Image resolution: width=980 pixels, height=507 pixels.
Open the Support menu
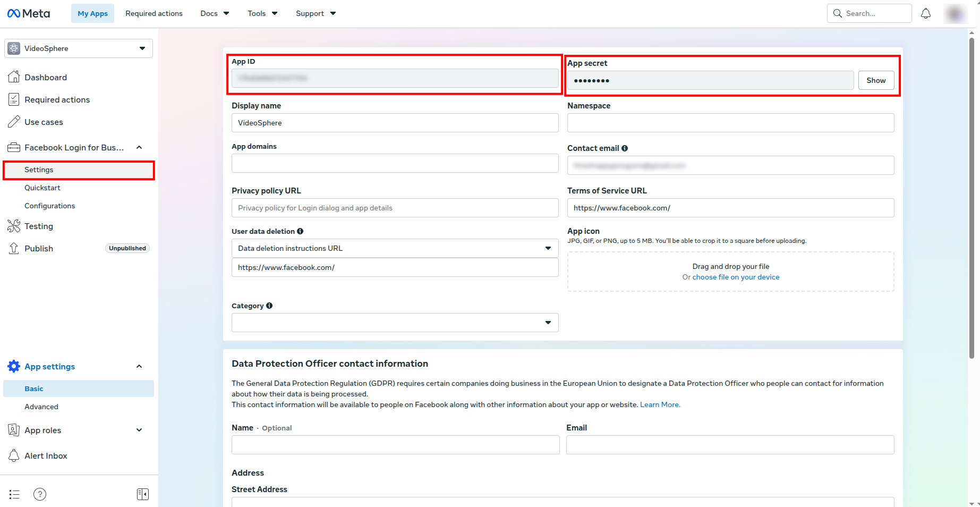click(316, 13)
